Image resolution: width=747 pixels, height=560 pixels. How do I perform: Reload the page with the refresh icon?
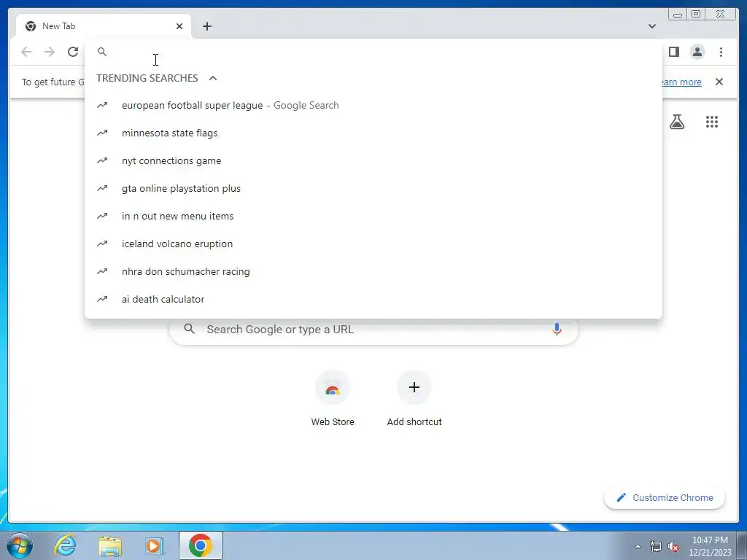coord(73,52)
